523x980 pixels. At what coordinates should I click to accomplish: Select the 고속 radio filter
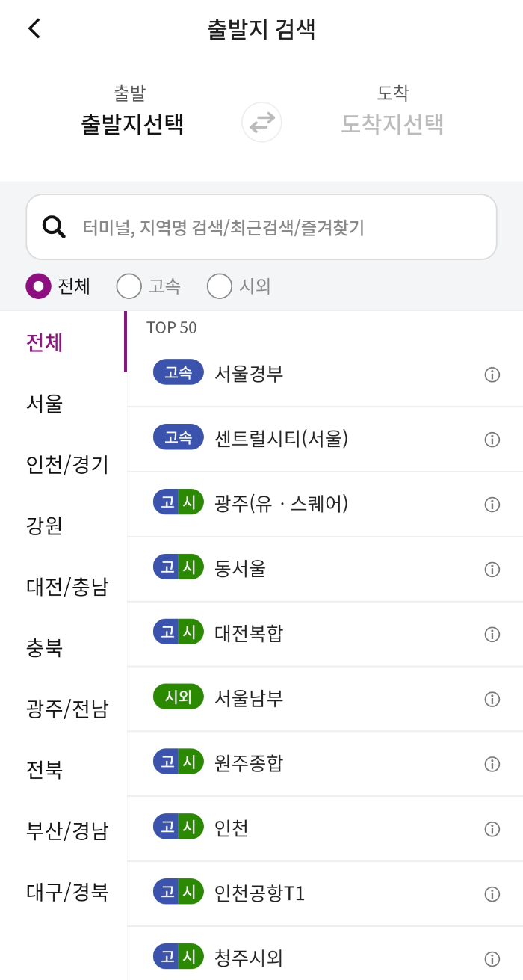pyautogui.click(x=129, y=286)
